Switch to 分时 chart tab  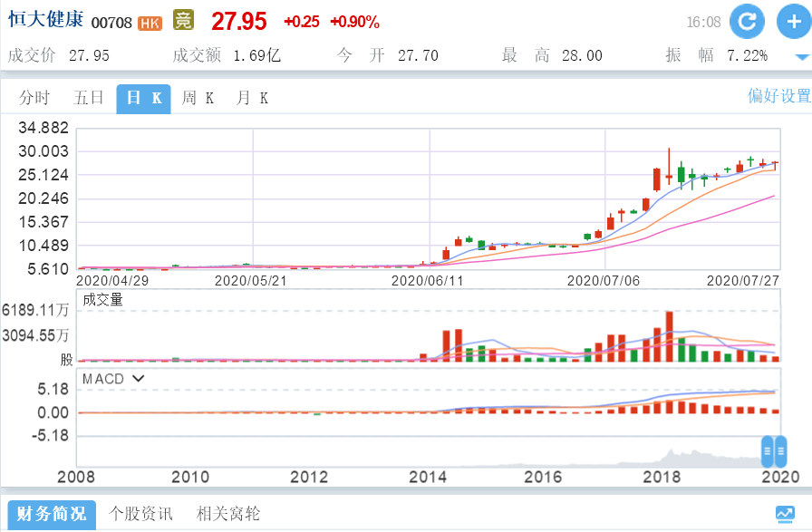point(34,97)
